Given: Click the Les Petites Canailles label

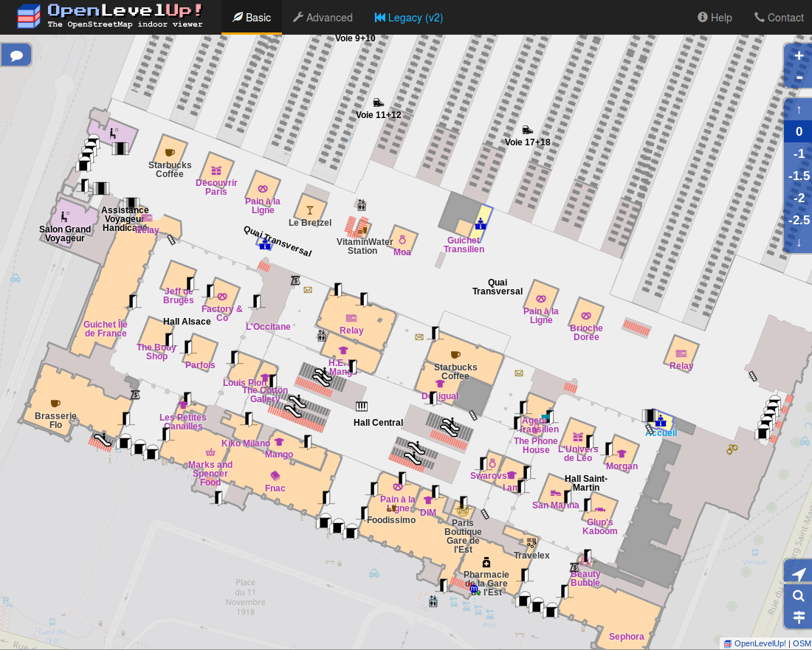Looking at the screenshot, I should pos(183,422).
